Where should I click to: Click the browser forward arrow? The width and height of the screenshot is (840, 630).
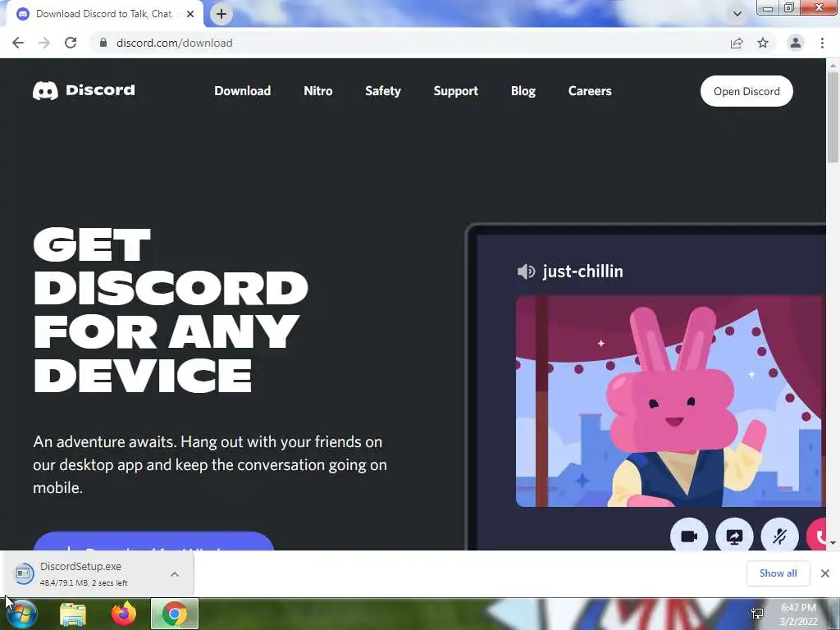point(44,43)
